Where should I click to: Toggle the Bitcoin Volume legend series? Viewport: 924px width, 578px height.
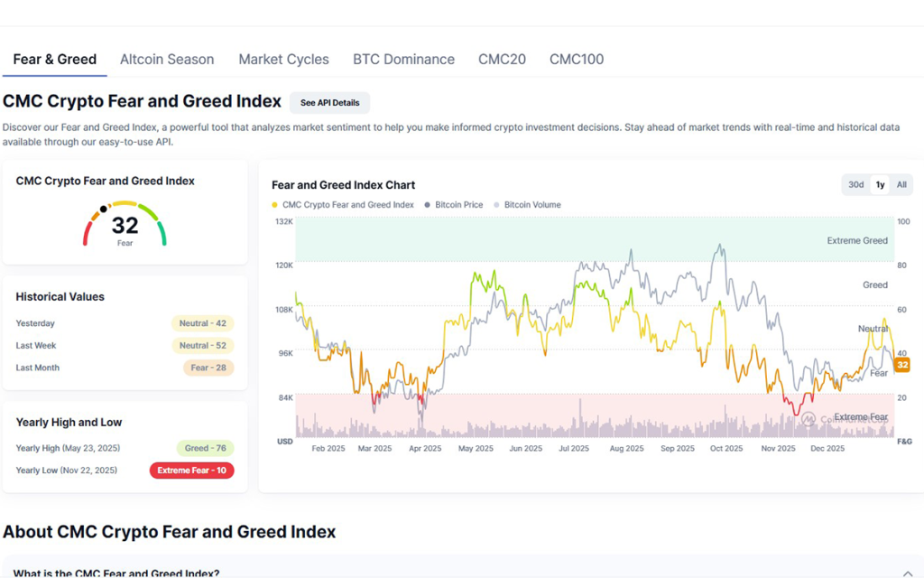point(527,205)
